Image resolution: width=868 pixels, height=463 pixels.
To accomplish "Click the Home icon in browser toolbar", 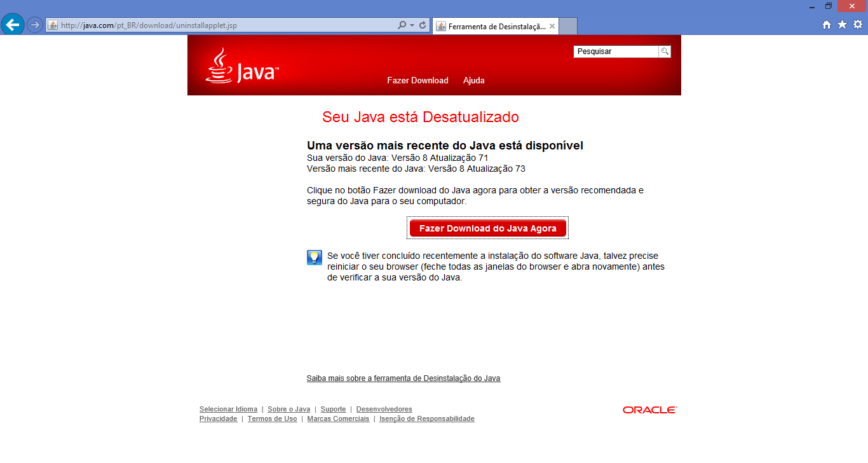I will 827,25.
